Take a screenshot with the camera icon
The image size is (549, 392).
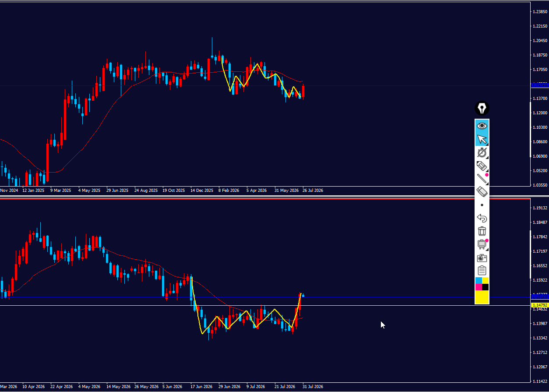pos(482,258)
